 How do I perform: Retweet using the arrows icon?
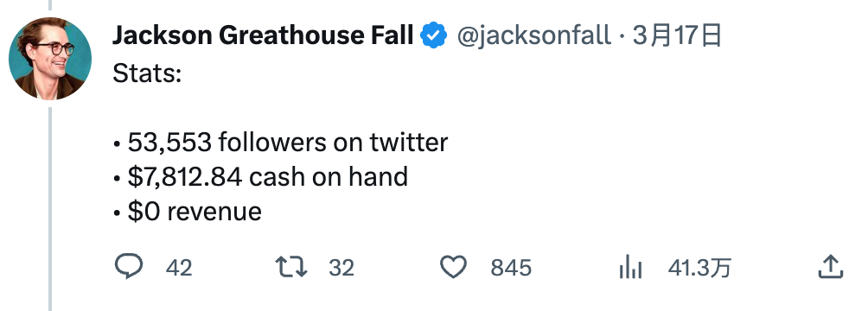291,267
